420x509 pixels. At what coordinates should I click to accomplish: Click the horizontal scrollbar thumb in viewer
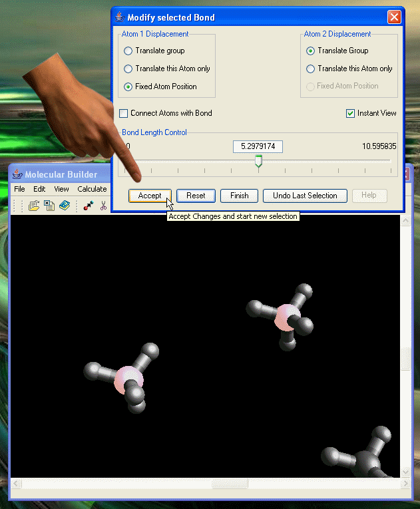tap(230, 484)
